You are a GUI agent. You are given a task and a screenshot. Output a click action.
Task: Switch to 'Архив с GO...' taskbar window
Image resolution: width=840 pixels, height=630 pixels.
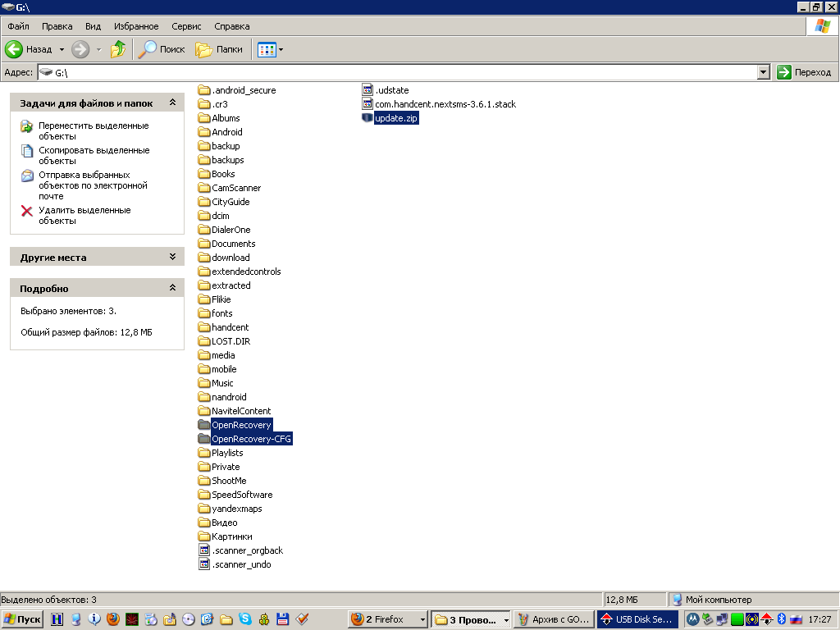coord(554,619)
